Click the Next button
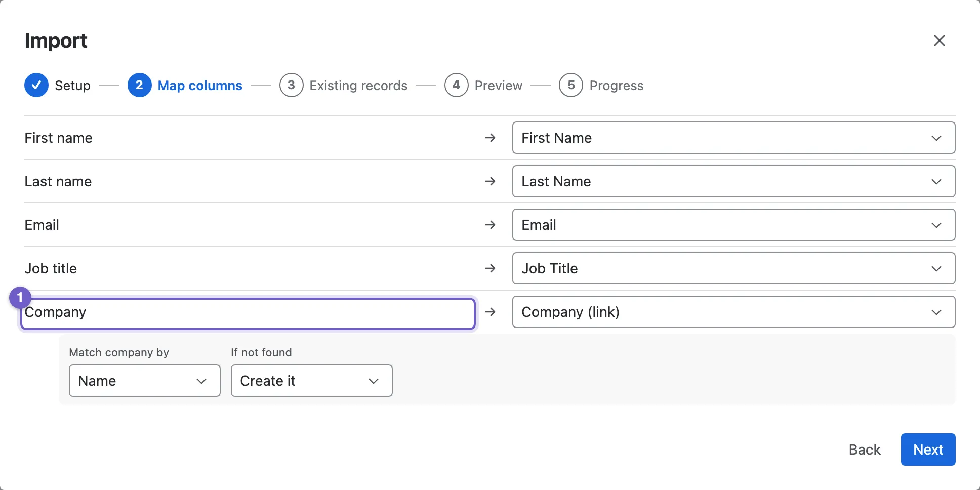Image resolution: width=980 pixels, height=490 pixels. point(928,450)
